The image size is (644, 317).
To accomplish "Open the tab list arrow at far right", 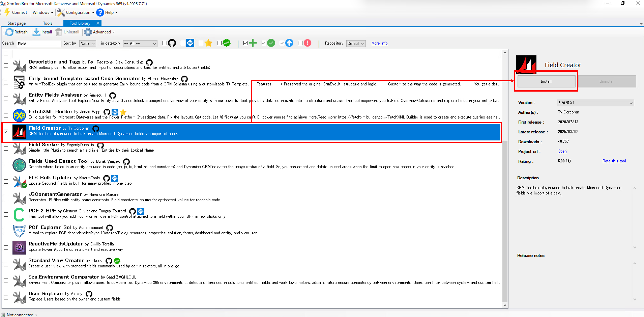I will pyautogui.click(x=641, y=24).
